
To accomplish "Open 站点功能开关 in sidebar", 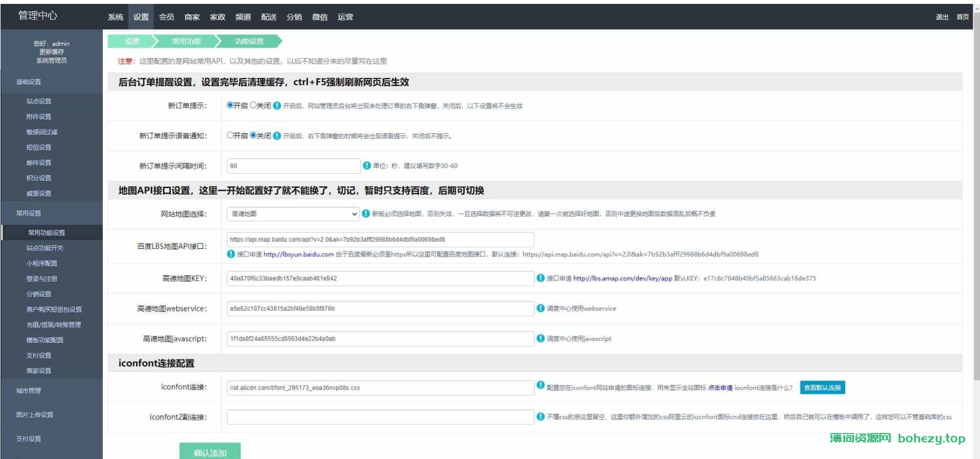I will 45,248.
